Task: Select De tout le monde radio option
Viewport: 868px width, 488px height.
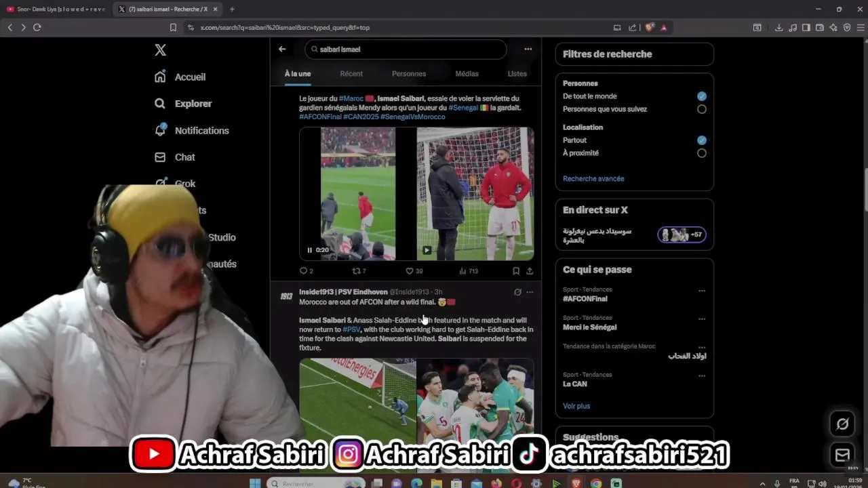Action: pyautogui.click(x=702, y=96)
